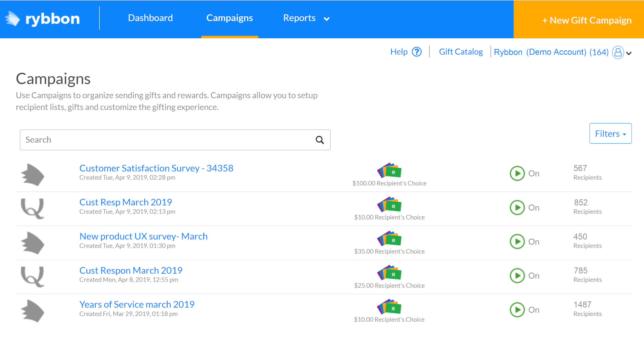644x338 pixels.
Task: Click the rybbon logo
Action: [x=42, y=19]
